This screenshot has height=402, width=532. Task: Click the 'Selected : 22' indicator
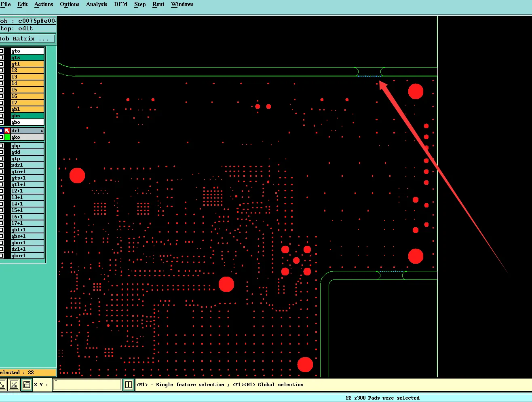tap(27, 372)
